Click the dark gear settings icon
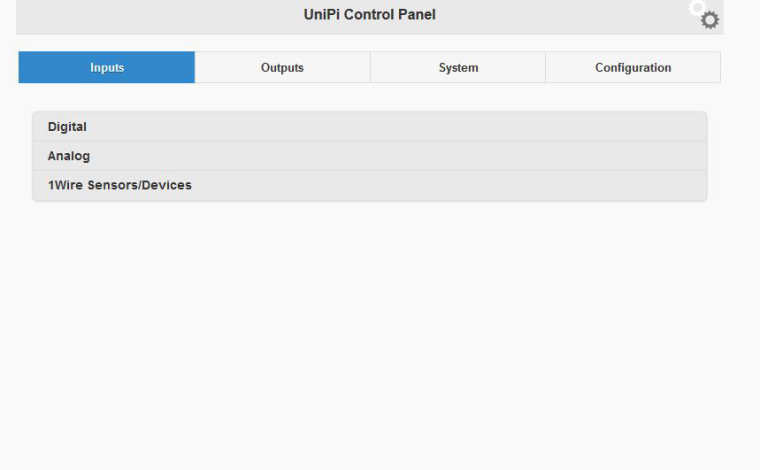This screenshot has width=760, height=470. pyautogui.click(x=710, y=20)
